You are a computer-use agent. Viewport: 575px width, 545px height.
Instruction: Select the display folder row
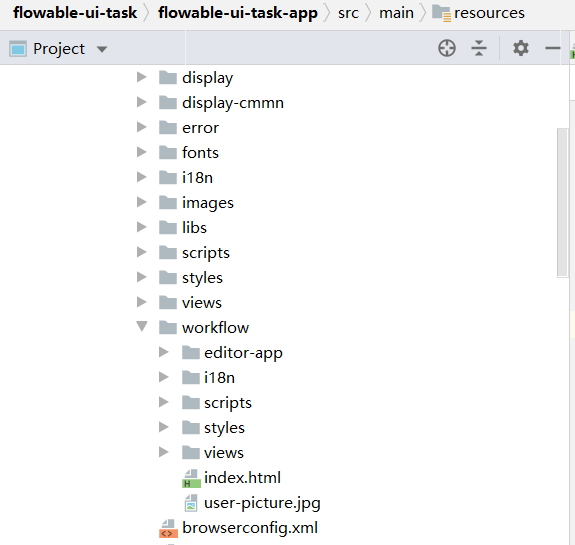pyautogui.click(x=207, y=78)
